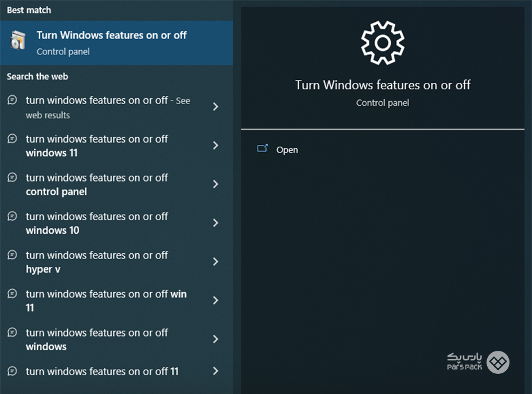Screen dimensions: 532x394
Task: Expand the 'windows 10' suggestion chevron
Action: pyautogui.click(x=215, y=223)
